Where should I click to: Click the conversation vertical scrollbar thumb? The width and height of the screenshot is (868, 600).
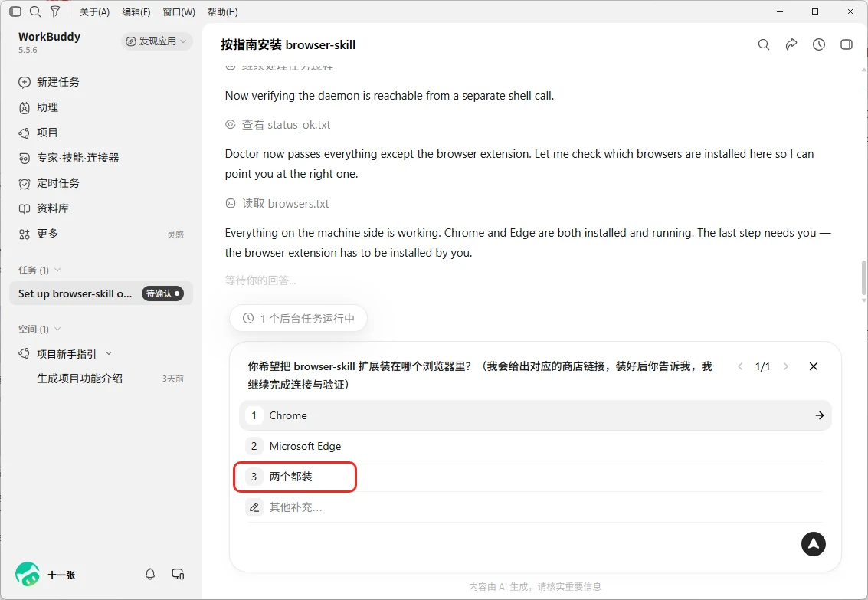863,277
